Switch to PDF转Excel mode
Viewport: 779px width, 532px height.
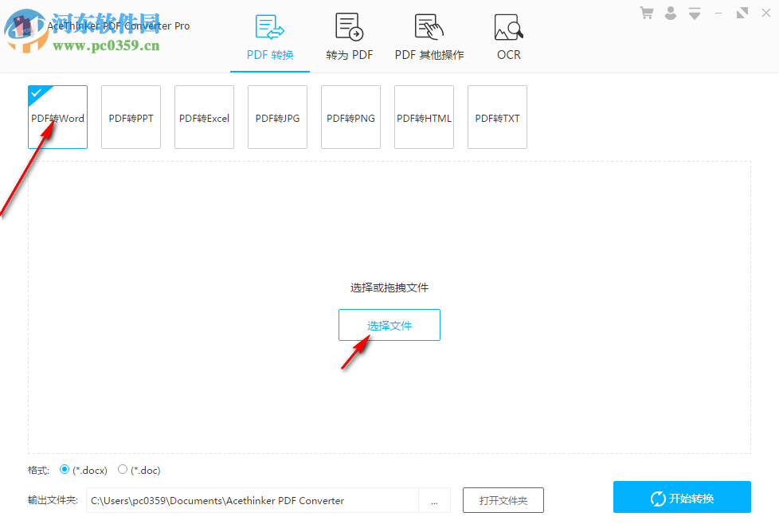point(204,117)
